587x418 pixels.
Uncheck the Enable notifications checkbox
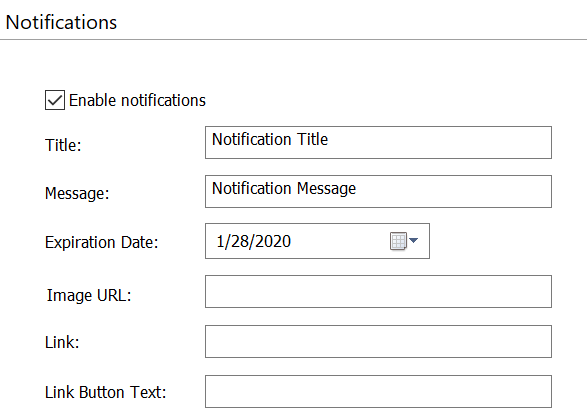coord(55,100)
